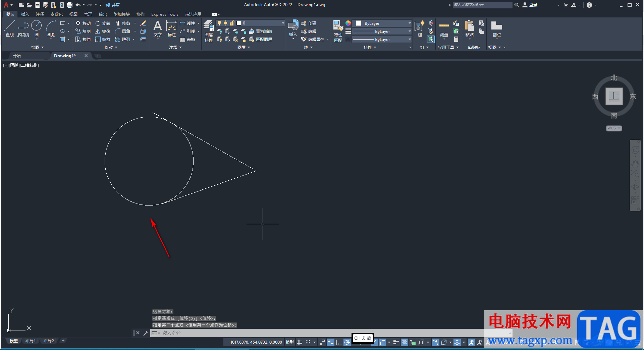Toggle polar tracking in status bar
The width and height of the screenshot is (644, 350).
pos(347,342)
